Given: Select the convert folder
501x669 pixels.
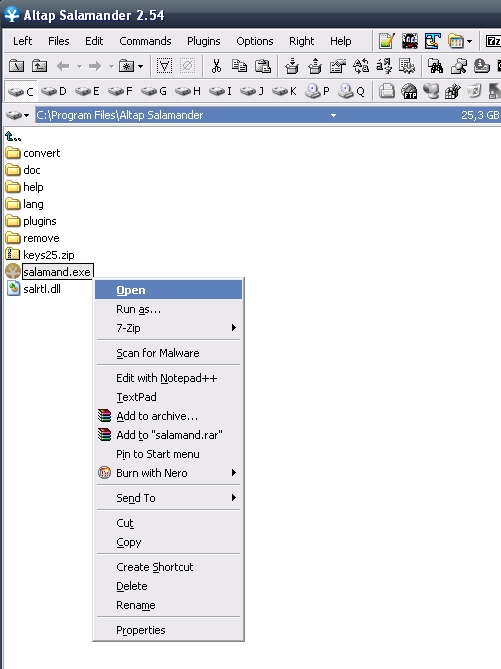Looking at the screenshot, I should [33, 153].
